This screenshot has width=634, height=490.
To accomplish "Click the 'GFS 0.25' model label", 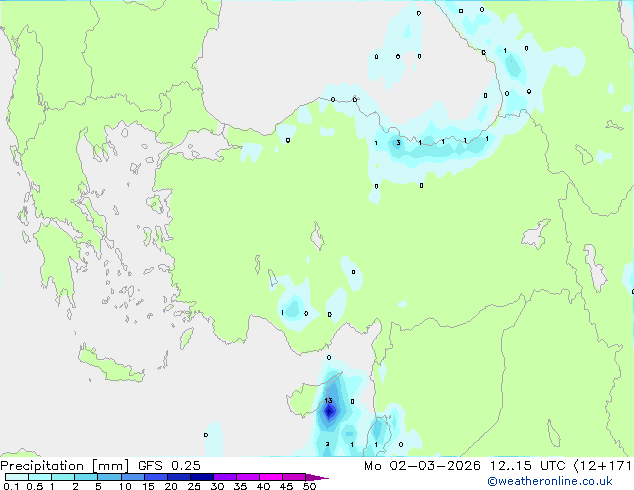I will click(x=169, y=466).
